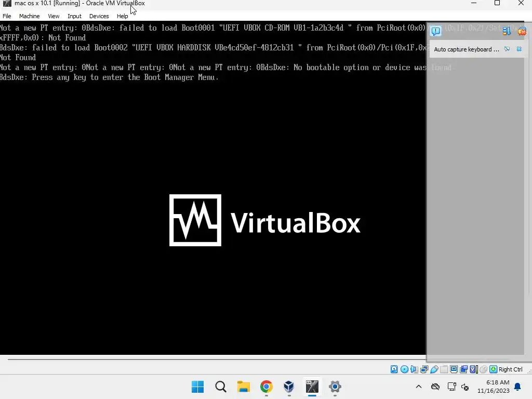Open the Windows Start menu

[198, 387]
